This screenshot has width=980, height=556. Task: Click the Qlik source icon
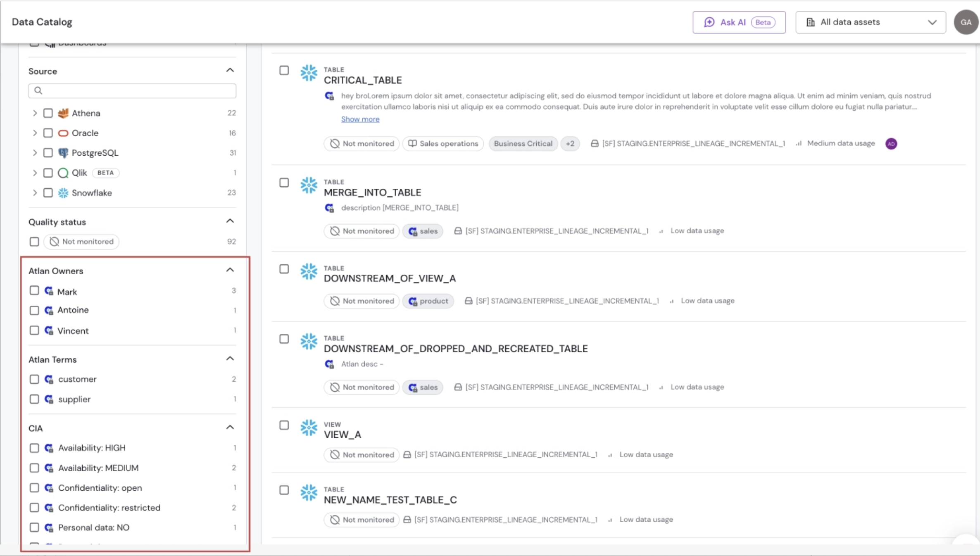[x=63, y=173]
